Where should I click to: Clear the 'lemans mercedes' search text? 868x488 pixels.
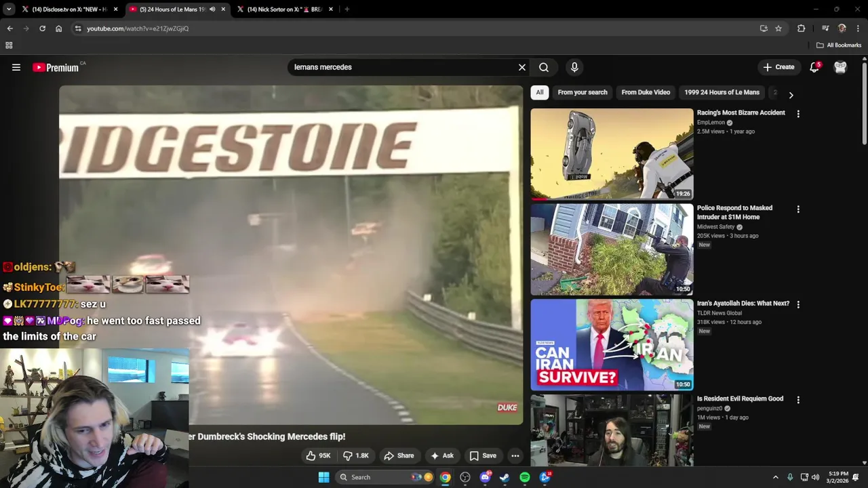522,67
